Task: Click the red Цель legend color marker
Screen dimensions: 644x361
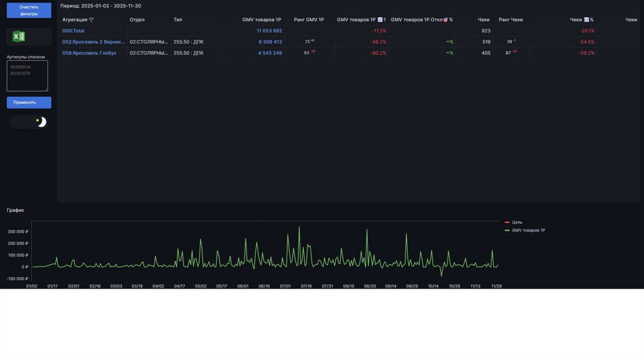Action: point(507,222)
